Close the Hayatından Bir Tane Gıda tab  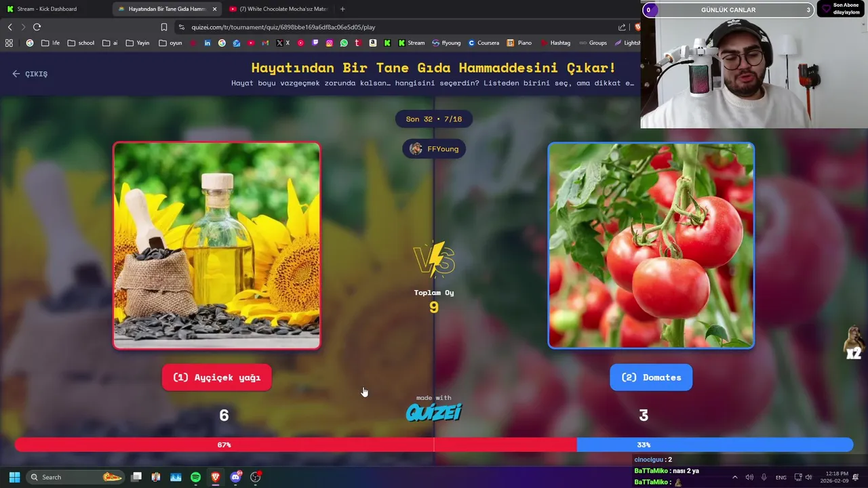pos(215,9)
